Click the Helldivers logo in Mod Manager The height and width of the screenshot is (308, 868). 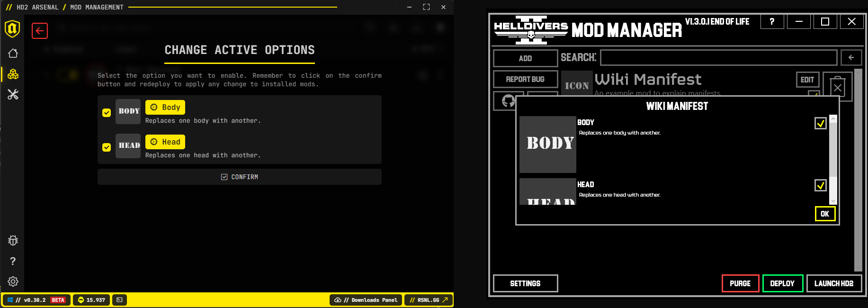531,30
